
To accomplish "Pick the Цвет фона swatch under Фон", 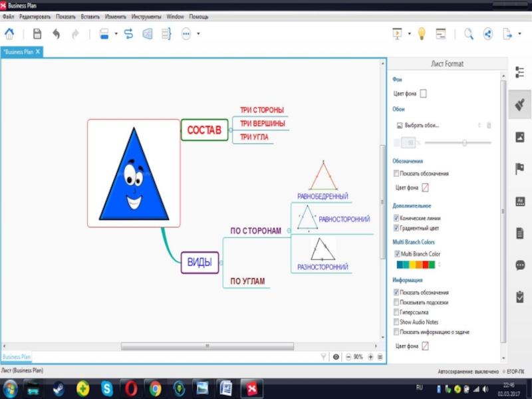I will [x=424, y=94].
